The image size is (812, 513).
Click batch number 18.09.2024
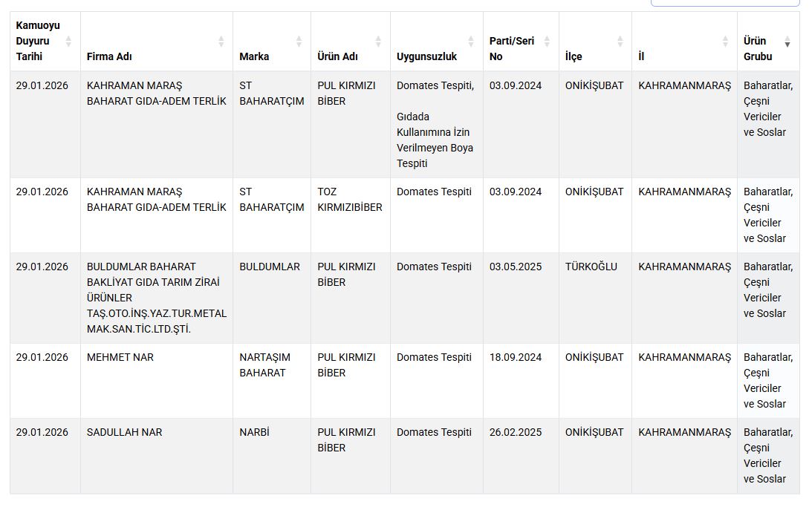(516, 357)
